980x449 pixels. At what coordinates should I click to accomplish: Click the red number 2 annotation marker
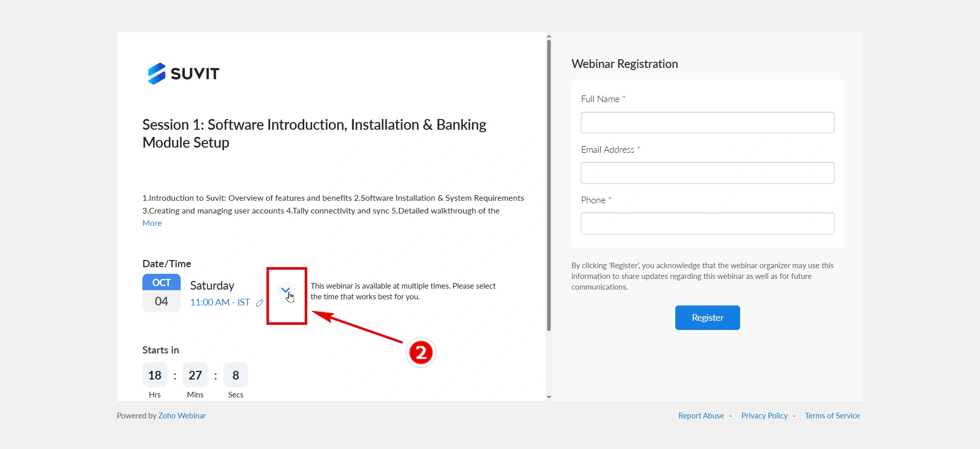(x=421, y=352)
